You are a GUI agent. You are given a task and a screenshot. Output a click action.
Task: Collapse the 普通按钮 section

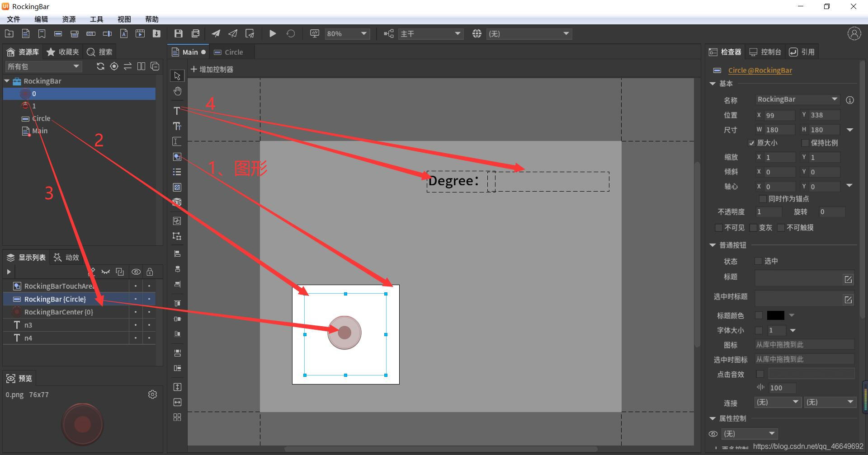tap(712, 245)
